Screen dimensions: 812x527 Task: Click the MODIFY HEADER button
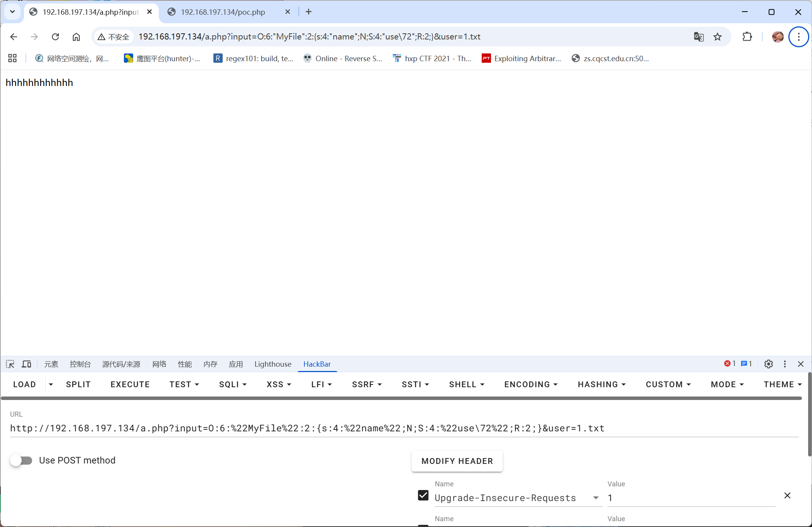click(457, 461)
